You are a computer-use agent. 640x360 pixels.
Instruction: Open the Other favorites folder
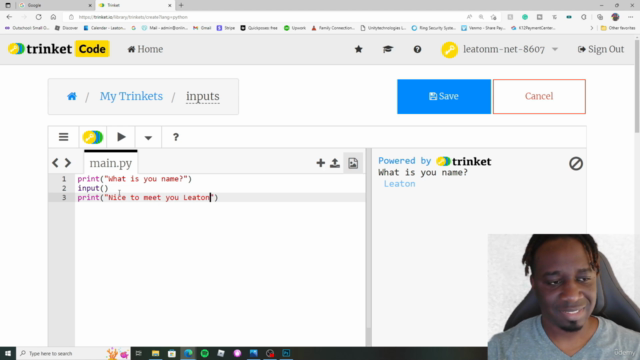point(618,28)
